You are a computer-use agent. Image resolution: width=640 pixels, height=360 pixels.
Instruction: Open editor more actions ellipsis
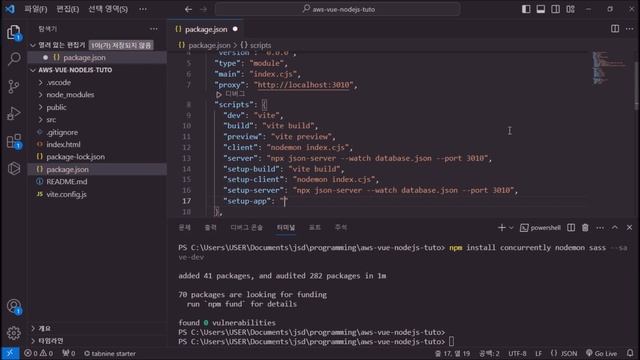click(629, 29)
